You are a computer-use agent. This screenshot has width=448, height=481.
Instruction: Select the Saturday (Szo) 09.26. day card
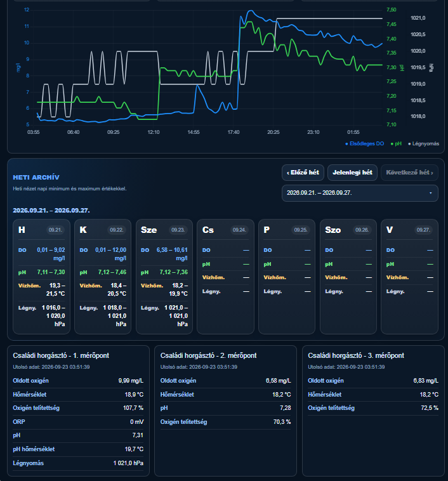[348, 277]
